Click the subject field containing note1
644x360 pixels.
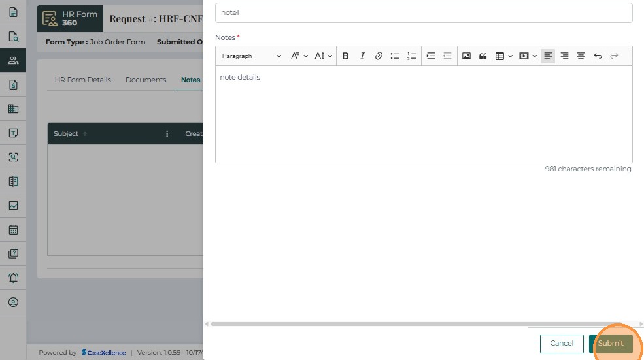point(424,12)
